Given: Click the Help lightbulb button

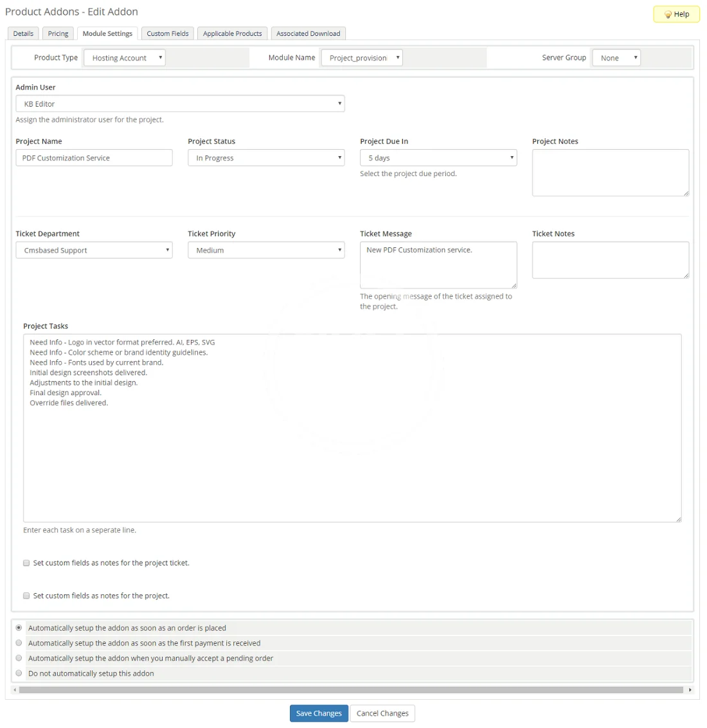Looking at the screenshot, I should point(676,14).
